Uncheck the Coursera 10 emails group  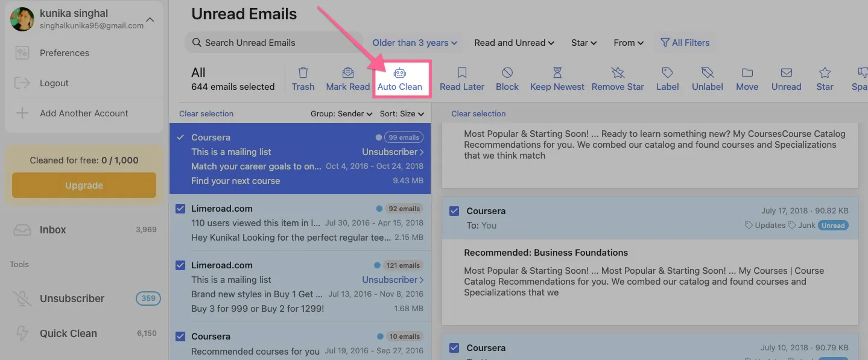click(180, 336)
